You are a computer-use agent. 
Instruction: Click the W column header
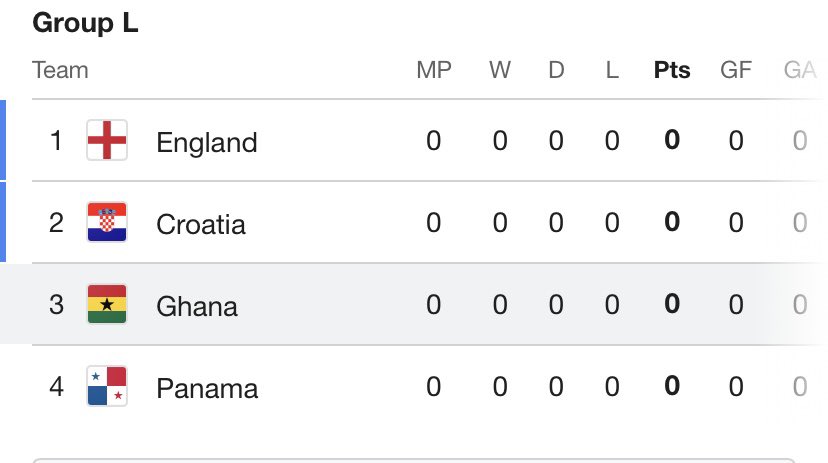499,71
